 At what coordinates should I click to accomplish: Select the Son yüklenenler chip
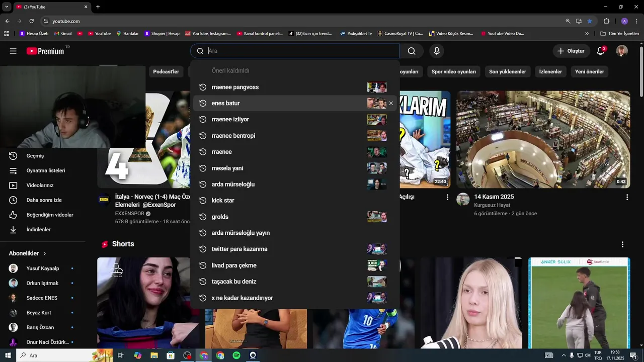pyautogui.click(x=508, y=71)
